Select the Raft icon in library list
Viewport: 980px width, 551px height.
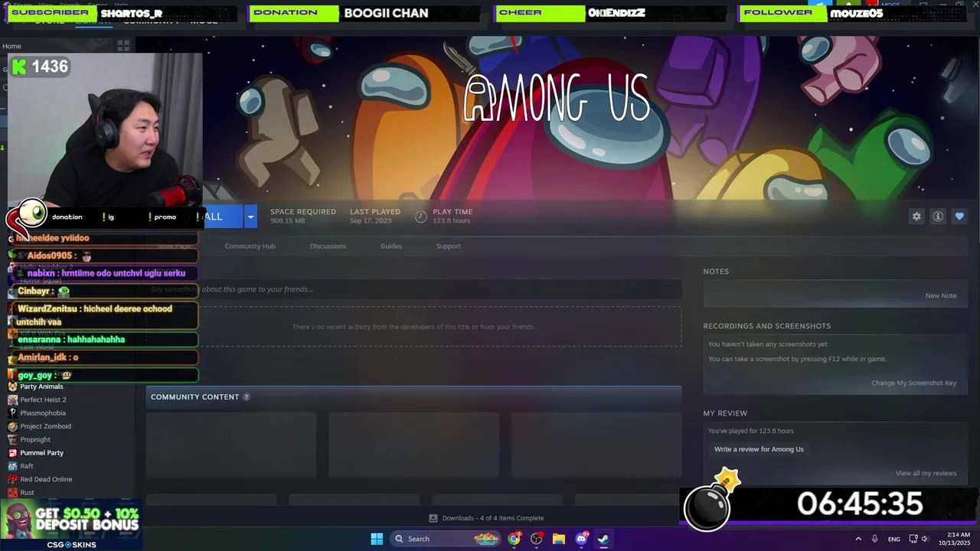click(12, 466)
